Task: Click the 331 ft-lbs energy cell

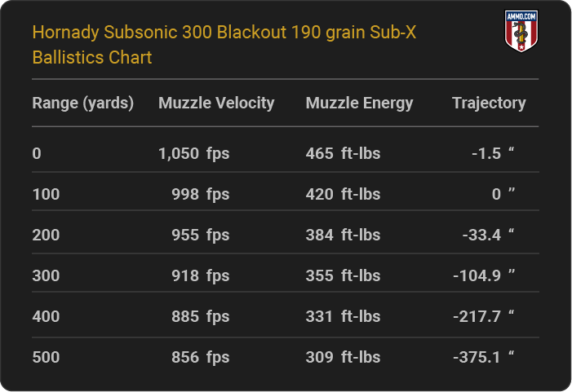Action: point(343,316)
